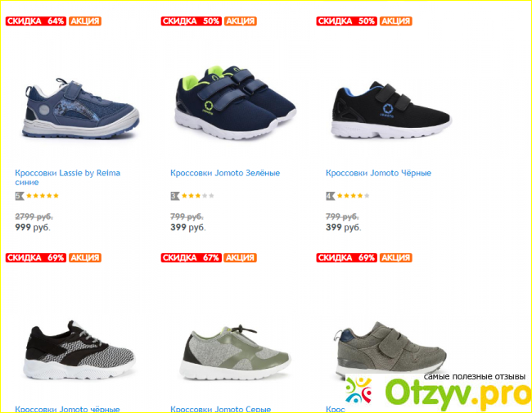Click the rating 5 badge under the Lassie sneakers
532x413 pixels.
[20, 196]
